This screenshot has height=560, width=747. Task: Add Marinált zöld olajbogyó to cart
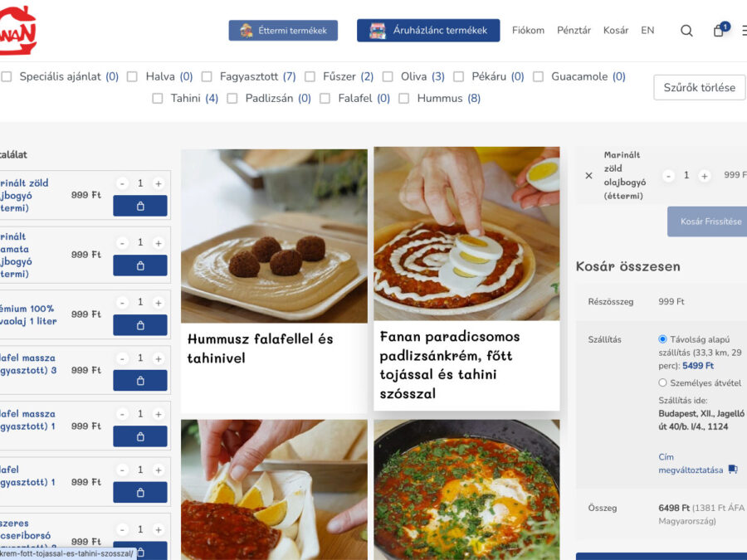tap(139, 206)
